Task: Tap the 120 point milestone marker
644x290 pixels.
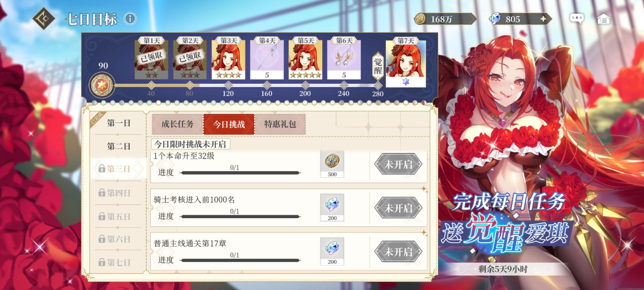Action: point(228,86)
